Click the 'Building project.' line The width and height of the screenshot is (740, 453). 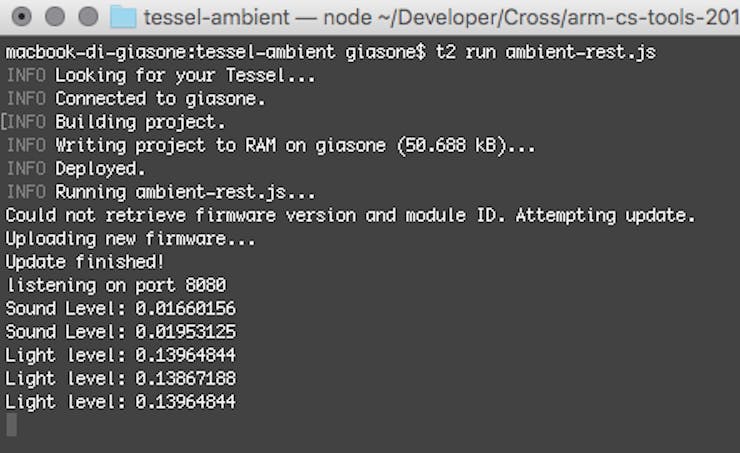pyautogui.click(x=116, y=122)
